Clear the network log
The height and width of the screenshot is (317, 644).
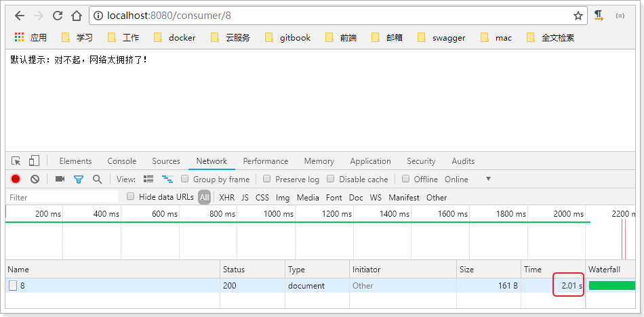coord(35,179)
